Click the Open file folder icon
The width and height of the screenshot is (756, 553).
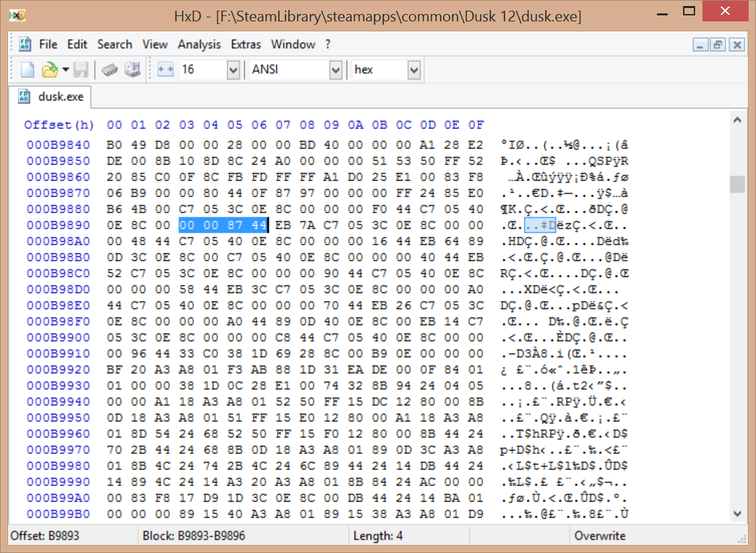point(49,70)
